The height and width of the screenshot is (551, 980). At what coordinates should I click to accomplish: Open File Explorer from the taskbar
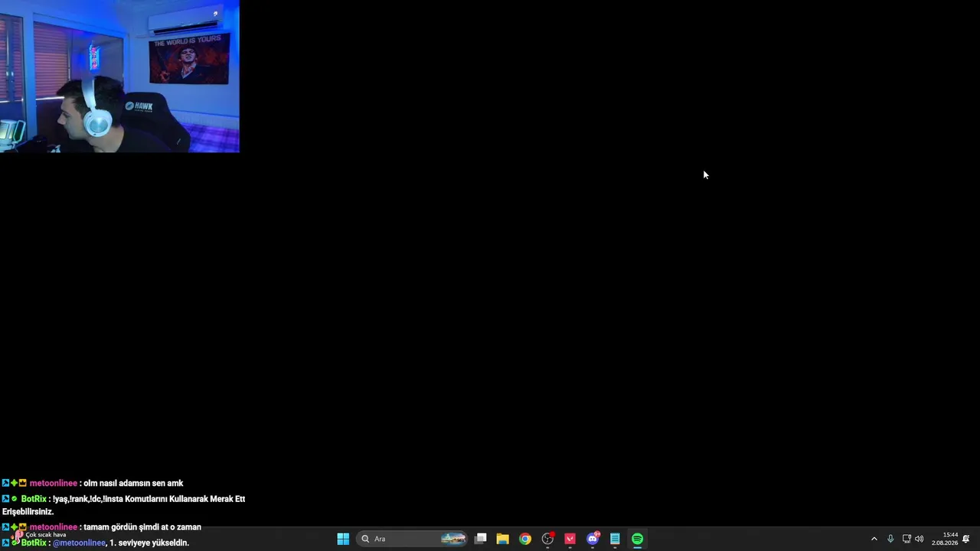[502, 539]
